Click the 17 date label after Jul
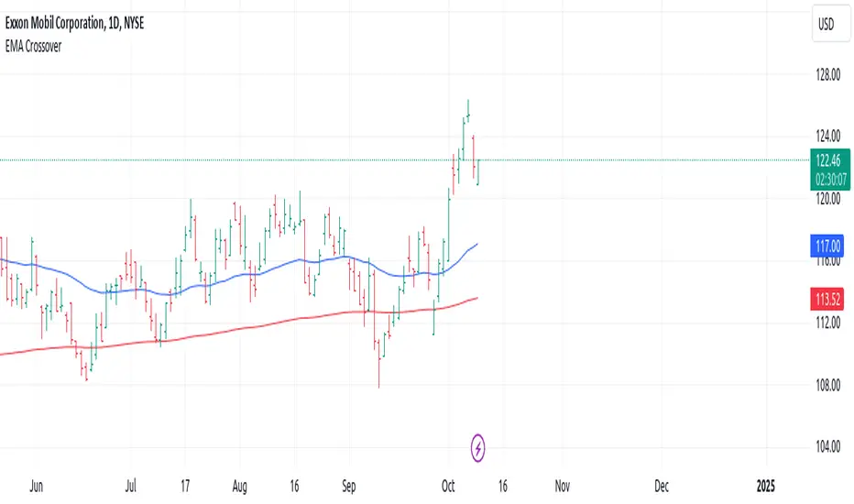The height and width of the screenshot is (504, 854). (x=185, y=486)
